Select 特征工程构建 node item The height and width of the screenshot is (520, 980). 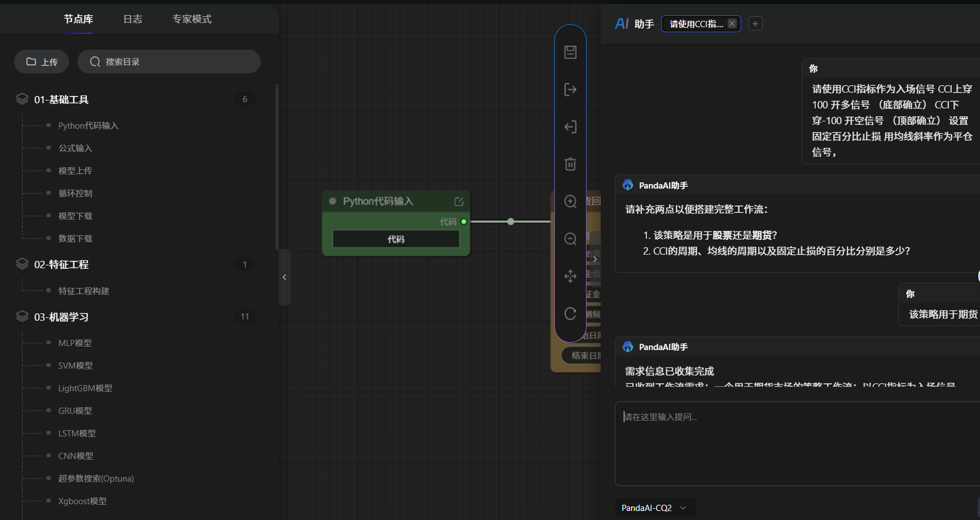click(84, 291)
